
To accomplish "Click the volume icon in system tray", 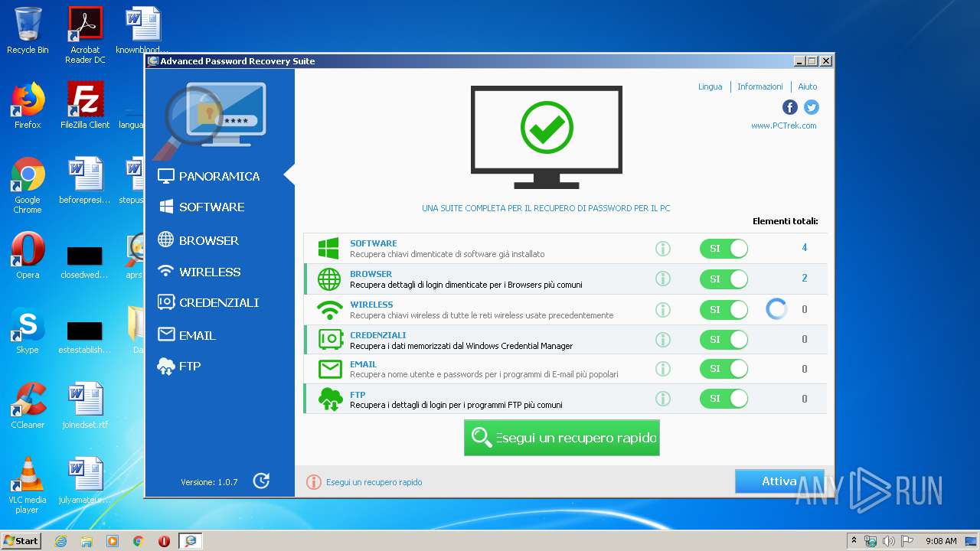I will (888, 541).
